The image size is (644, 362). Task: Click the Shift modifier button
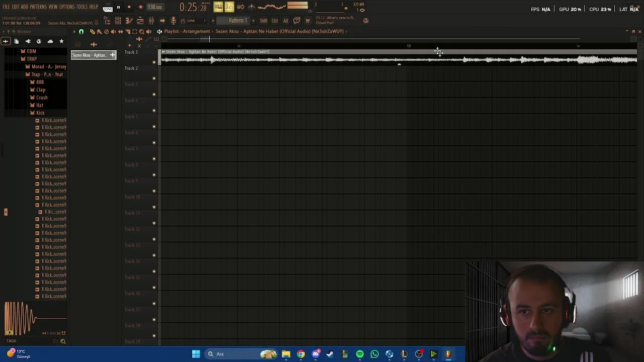264,21
